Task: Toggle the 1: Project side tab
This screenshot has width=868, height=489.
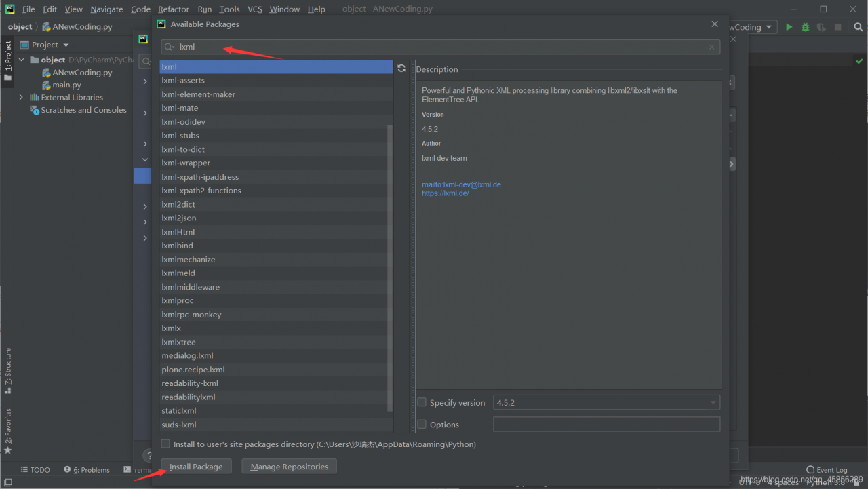Action: (x=8, y=60)
